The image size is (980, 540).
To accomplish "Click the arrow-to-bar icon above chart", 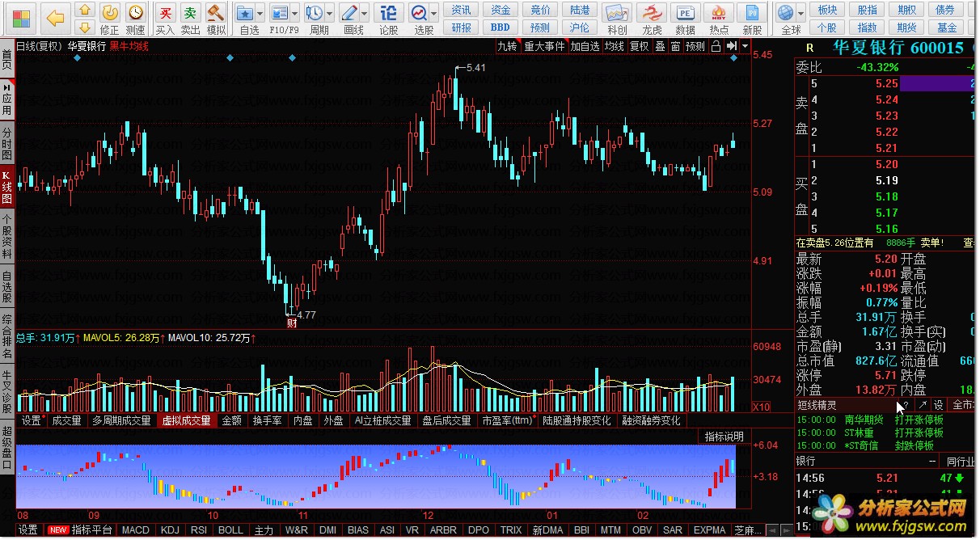I will 731,46.
